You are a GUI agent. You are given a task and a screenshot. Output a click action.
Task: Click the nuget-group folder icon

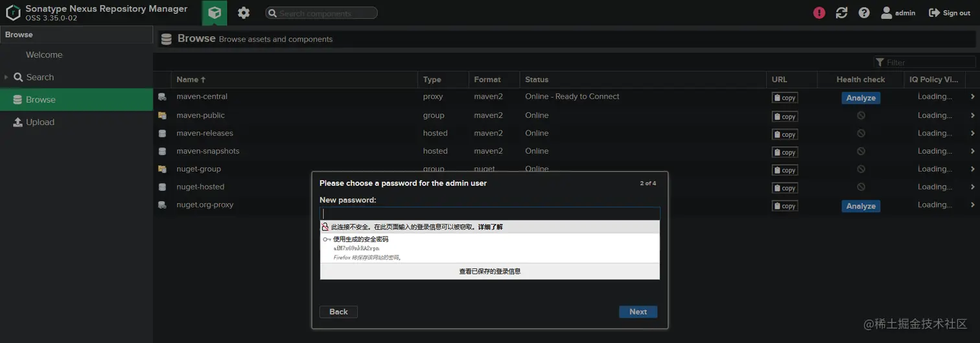[x=162, y=169]
